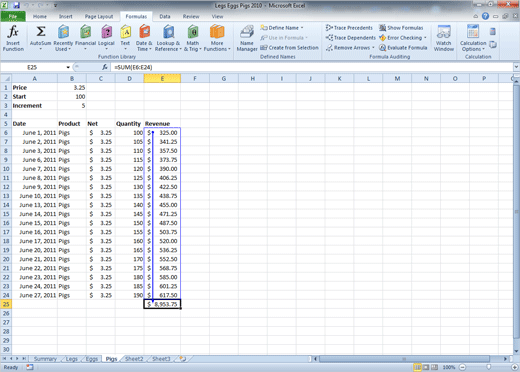520x372 pixels.
Task: Insert a new worksheet tab
Action: (183, 359)
